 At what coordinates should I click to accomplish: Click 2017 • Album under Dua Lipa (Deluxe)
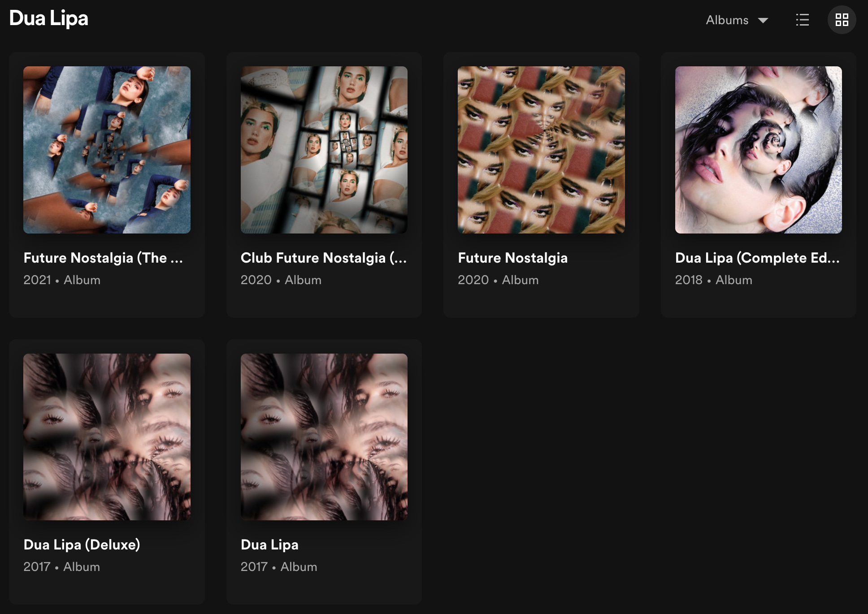[x=61, y=567]
